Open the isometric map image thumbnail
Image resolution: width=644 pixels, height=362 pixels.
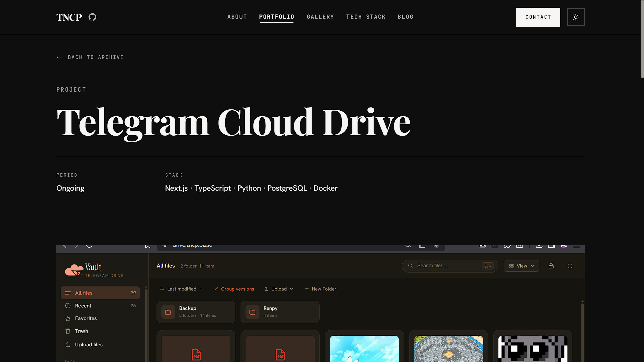pos(448,349)
